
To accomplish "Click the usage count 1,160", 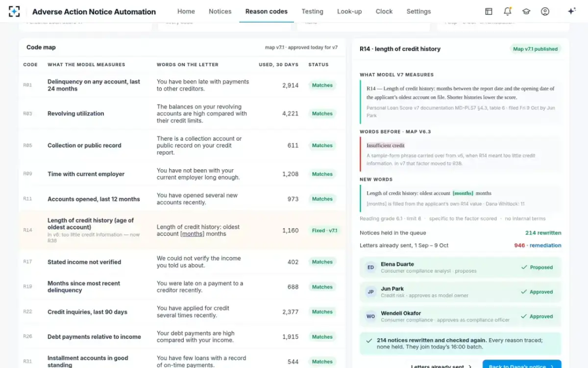I will (x=290, y=231).
